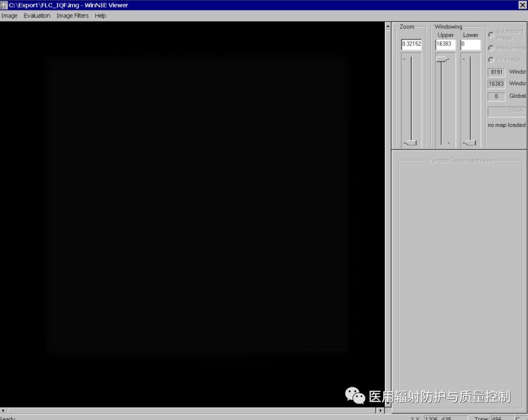This screenshot has width=528, height=420.
Task: Click the 'no map loaded' status text
Action: (506, 125)
